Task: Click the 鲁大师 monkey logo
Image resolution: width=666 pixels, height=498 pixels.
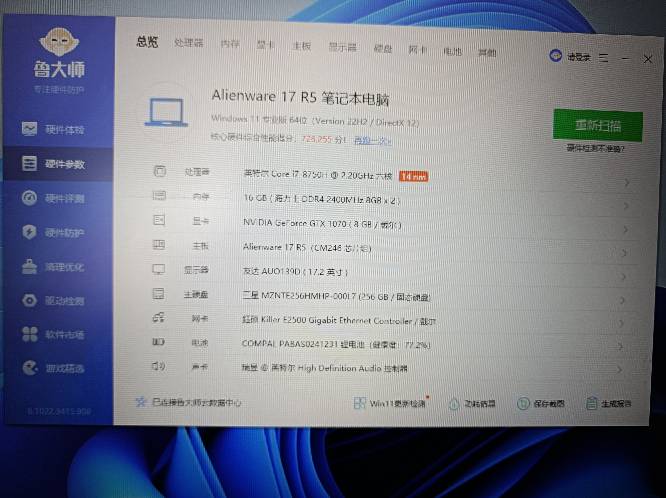Action: pos(59,42)
